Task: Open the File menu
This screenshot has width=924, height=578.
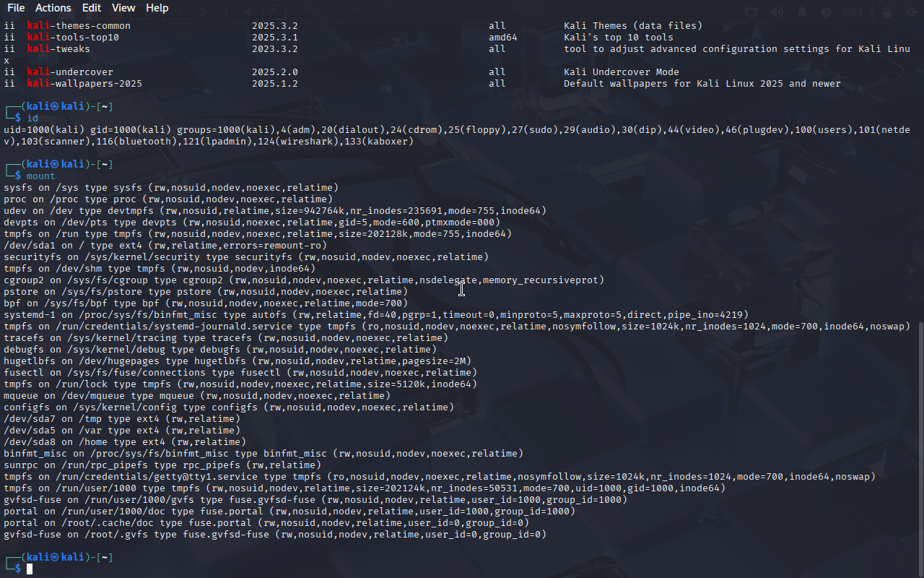Action: tap(15, 8)
